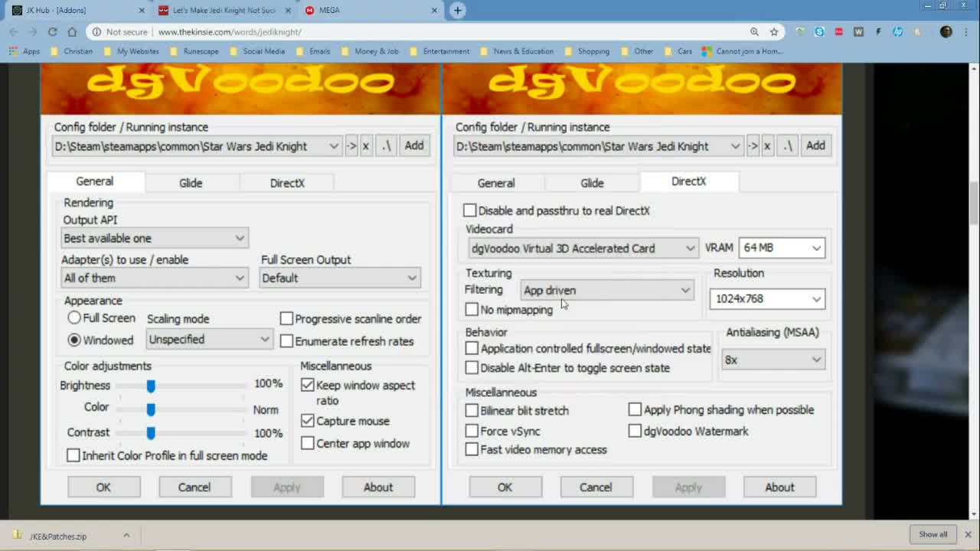
Task: Open the Chrome three-dot menu
Action: click(967, 31)
